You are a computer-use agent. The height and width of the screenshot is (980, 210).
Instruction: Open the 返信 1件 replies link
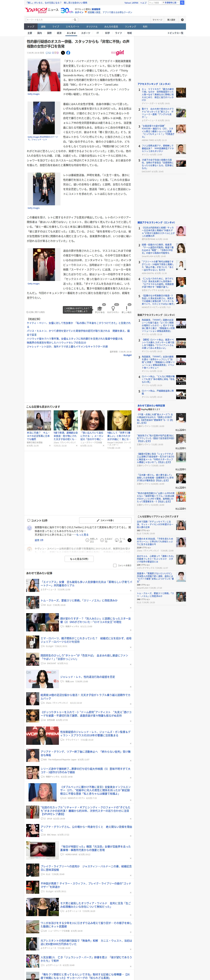point(39,540)
